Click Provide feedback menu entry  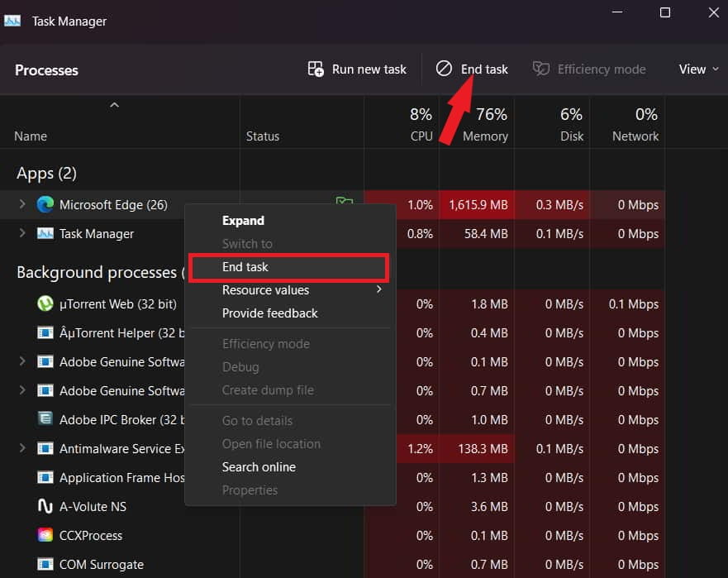(x=269, y=313)
